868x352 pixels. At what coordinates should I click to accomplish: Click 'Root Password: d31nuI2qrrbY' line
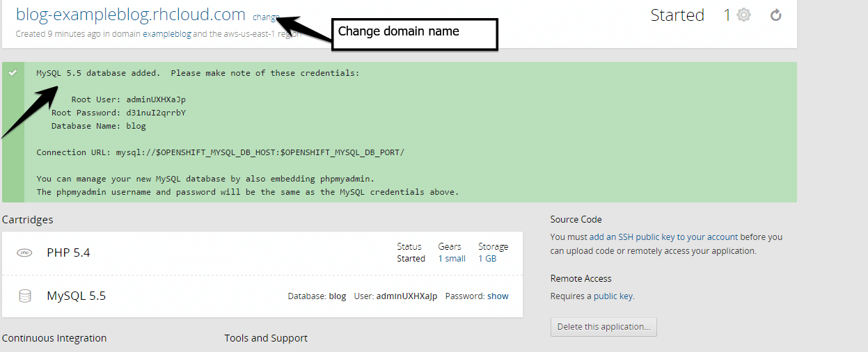pyautogui.click(x=118, y=113)
